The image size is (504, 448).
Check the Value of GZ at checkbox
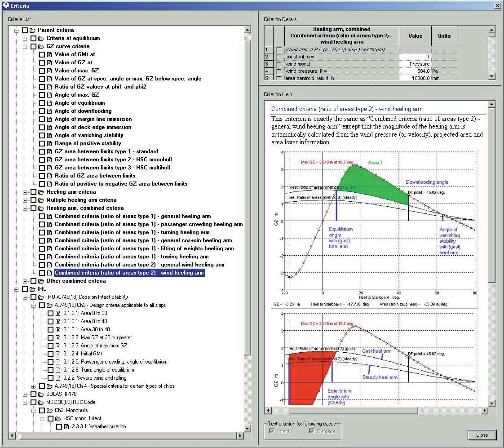tap(42, 63)
